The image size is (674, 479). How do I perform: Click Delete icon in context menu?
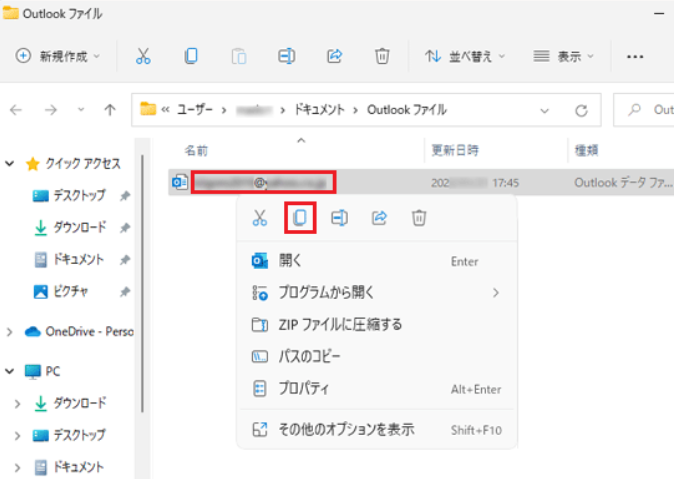tap(419, 218)
